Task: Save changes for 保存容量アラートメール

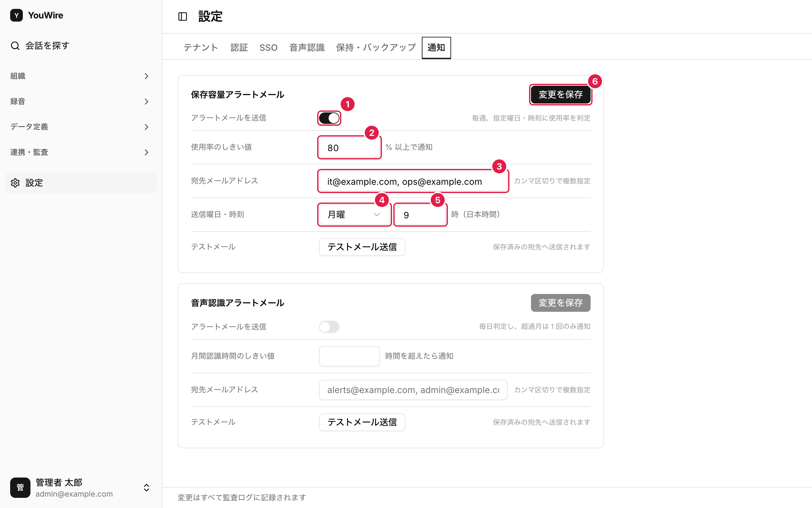Action: click(x=561, y=94)
